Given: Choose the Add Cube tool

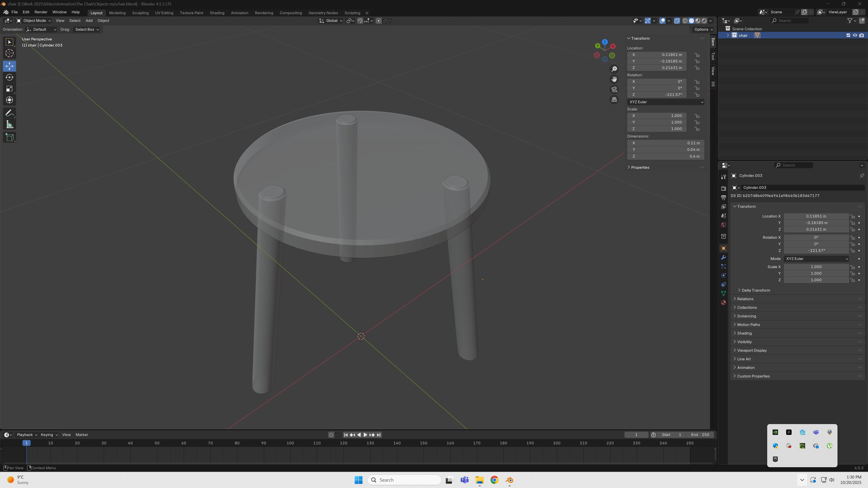Looking at the screenshot, I should [x=9, y=137].
